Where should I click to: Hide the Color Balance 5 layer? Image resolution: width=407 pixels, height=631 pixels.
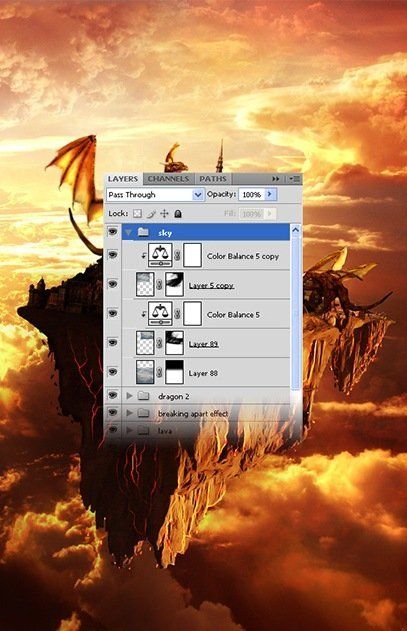[x=113, y=313]
